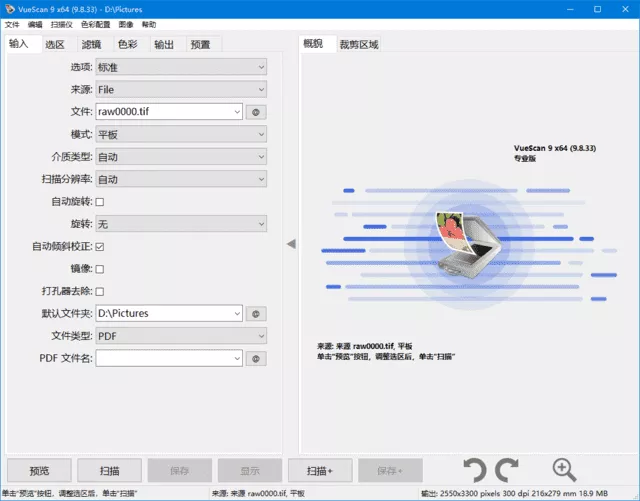Toggle the 镜像 checkbox
The height and width of the screenshot is (501, 640).
[100, 269]
